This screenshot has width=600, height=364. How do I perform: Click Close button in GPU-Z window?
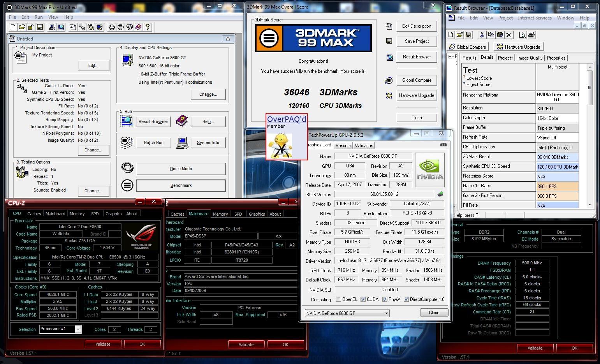434,313
